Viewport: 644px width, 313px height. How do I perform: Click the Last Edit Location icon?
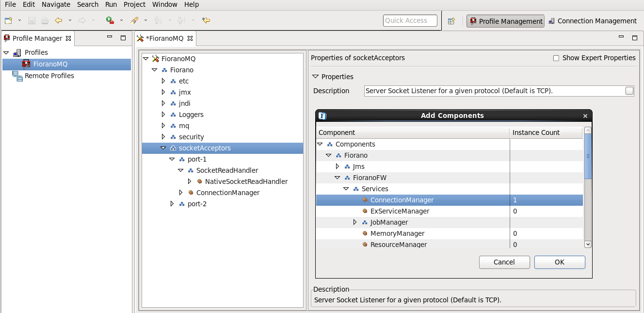206,20
